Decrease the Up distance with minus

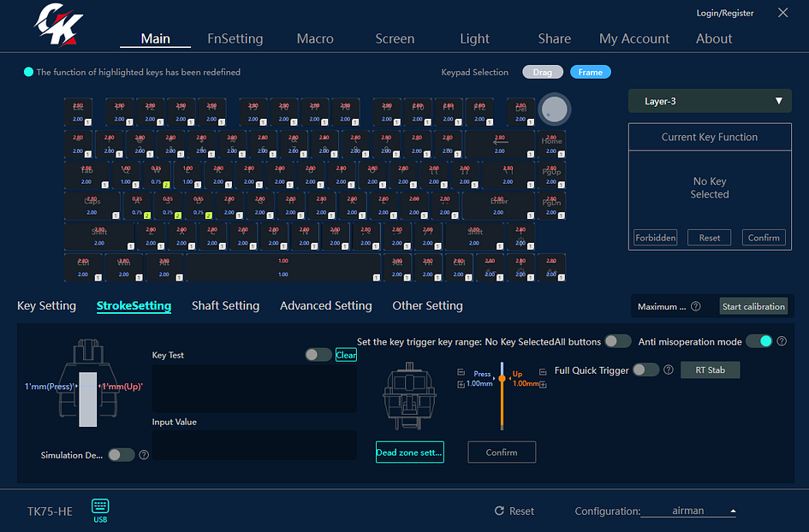(x=543, y=372)
